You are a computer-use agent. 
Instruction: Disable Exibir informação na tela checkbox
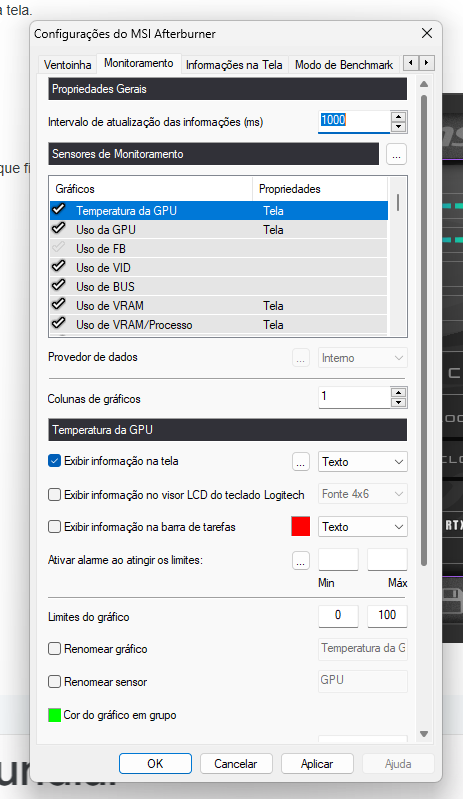(55, 461)
